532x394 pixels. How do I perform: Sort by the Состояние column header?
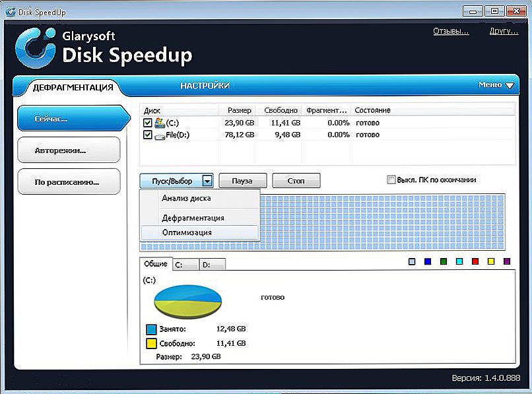coord(433,110)
